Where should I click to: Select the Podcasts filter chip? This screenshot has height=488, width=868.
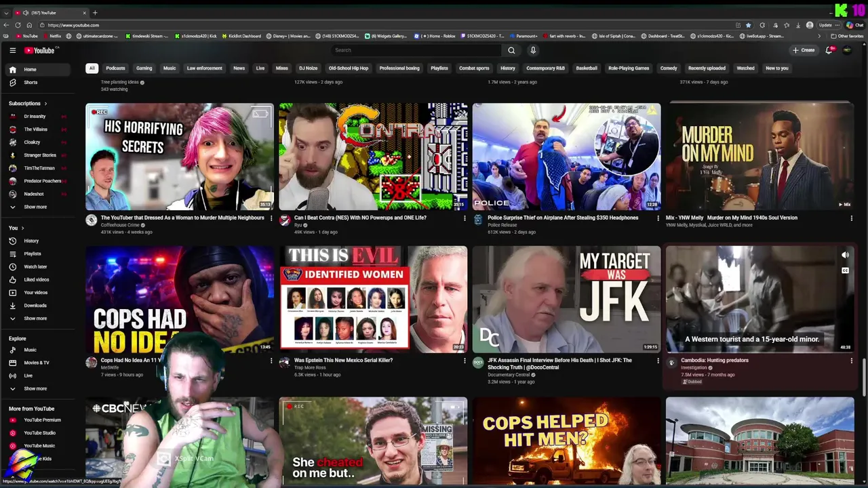(115, 68)
